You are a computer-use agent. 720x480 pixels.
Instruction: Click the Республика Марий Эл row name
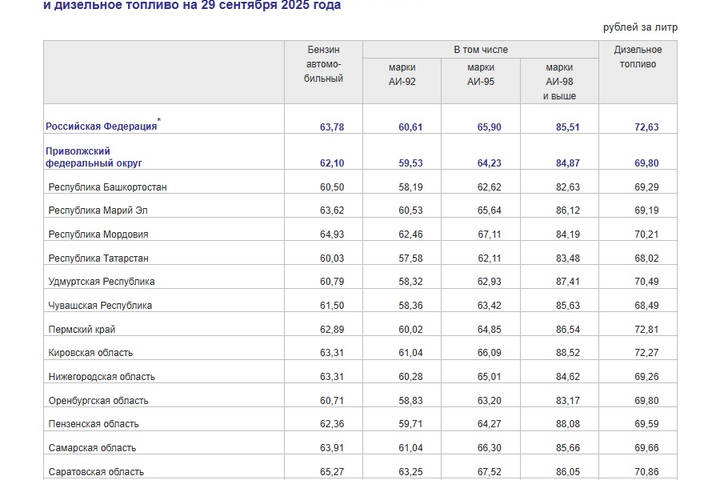[x=99, y=211]
